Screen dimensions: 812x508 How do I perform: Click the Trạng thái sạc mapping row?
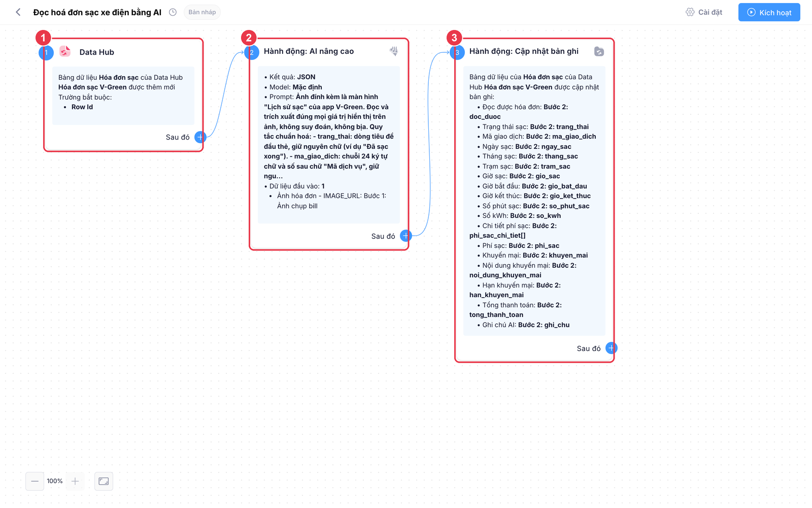pos(533,126)
